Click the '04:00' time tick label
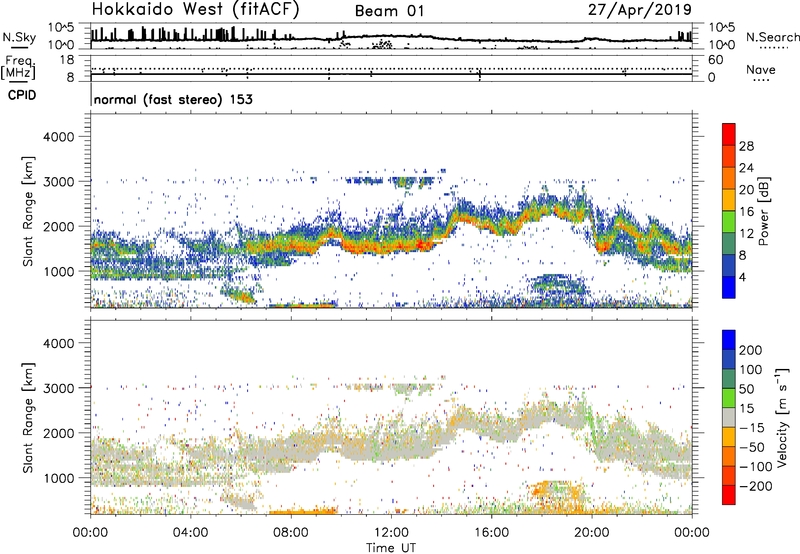This screenshot has width=800, height=554. [x=190, y=533]
